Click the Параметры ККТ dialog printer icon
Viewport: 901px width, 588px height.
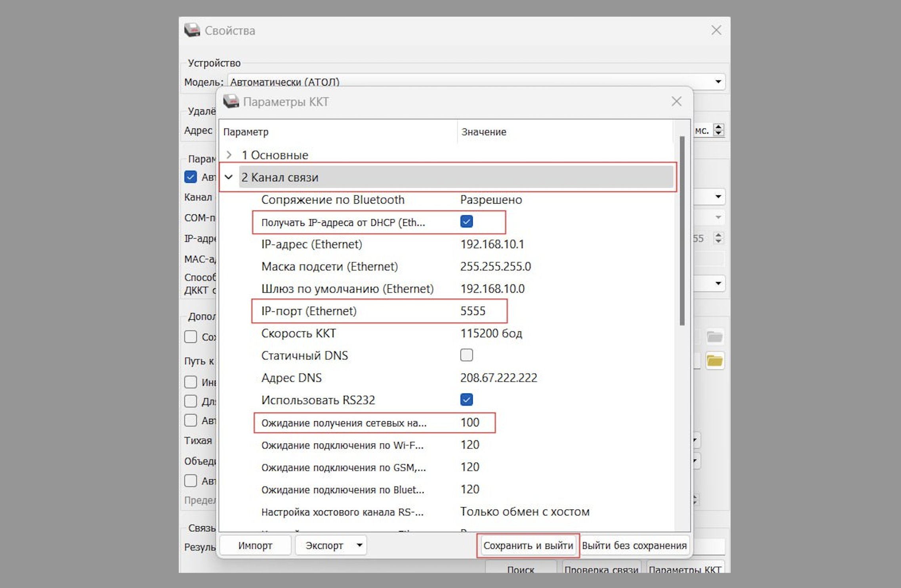[231, 101]
